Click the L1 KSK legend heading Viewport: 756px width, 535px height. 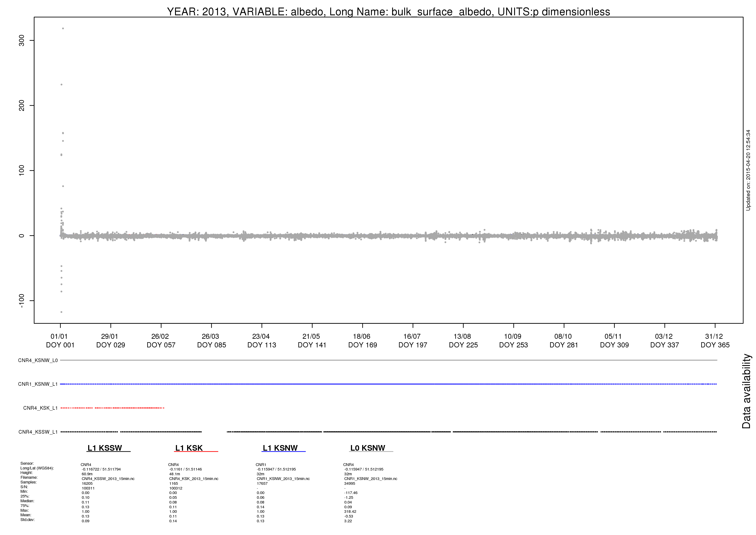(189, 448)
